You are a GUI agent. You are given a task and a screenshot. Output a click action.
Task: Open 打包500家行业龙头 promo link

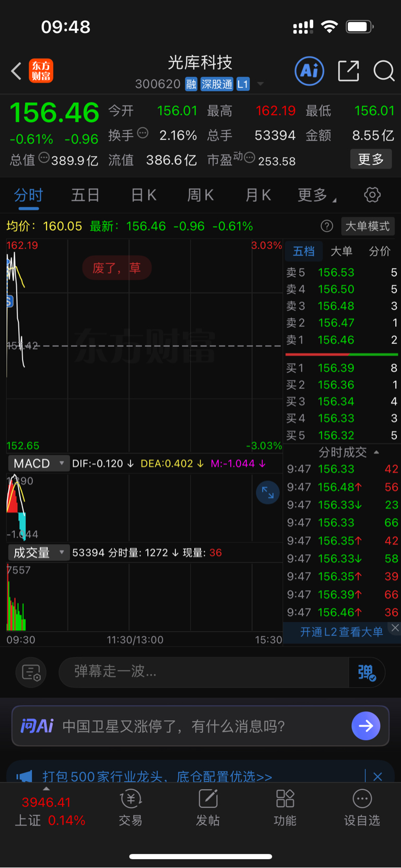tap(157, 776)
